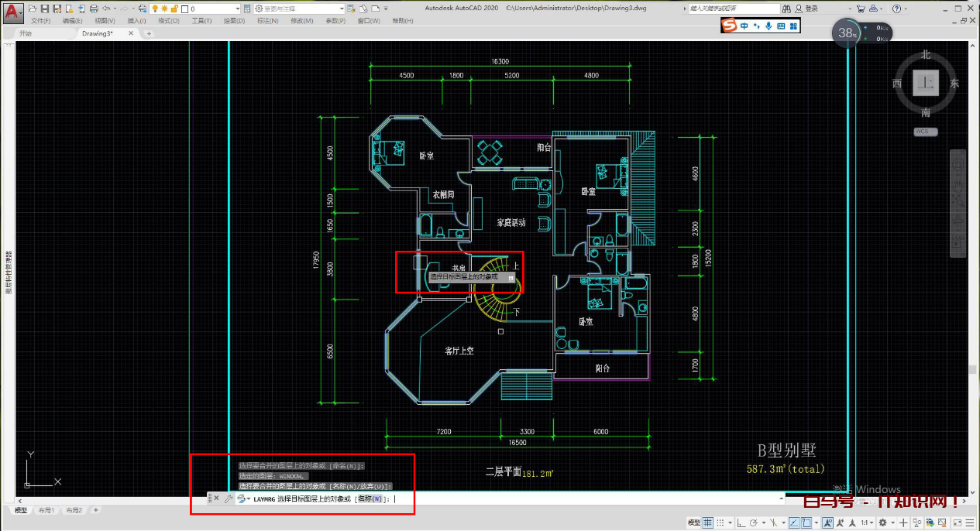Open an existing drawing via the folder icon
This screenshot has width=980, height=531.
pos(32,8)
